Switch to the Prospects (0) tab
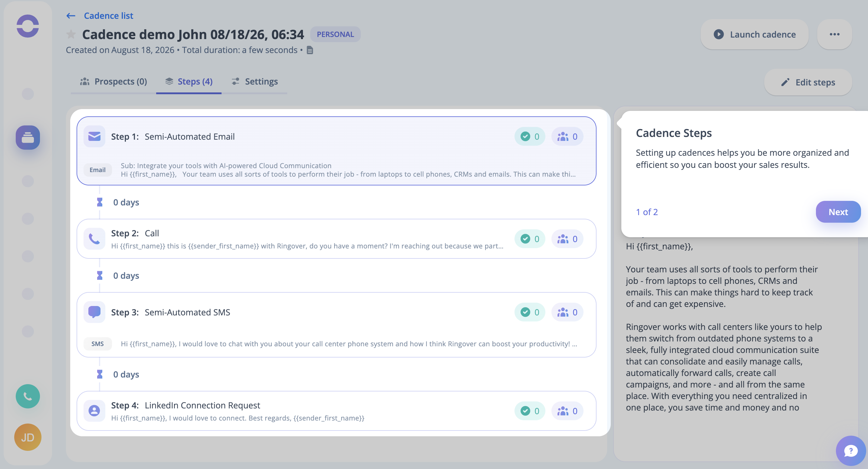The image size is (868, 469). (x=113, y=82)
